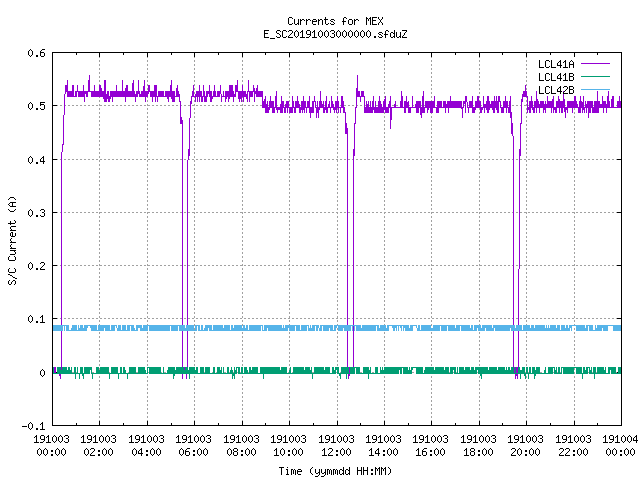Click the LCL41A legend label
The height and width of the screenshot is (480, 640).
556,64
